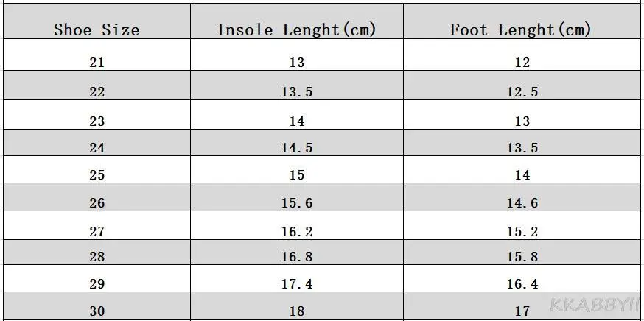This screenshot has height=321, width=644.
Task: Click insole length 16.2 for size 27
Action: coord(296,232)
